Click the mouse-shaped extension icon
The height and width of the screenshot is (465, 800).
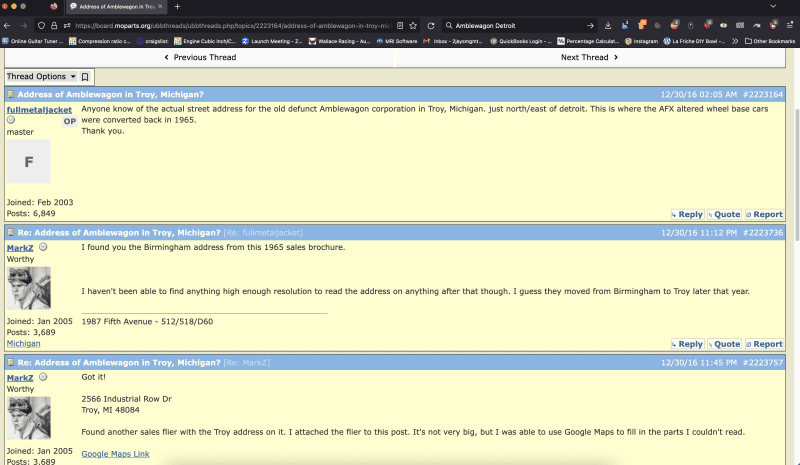[690, 26]
